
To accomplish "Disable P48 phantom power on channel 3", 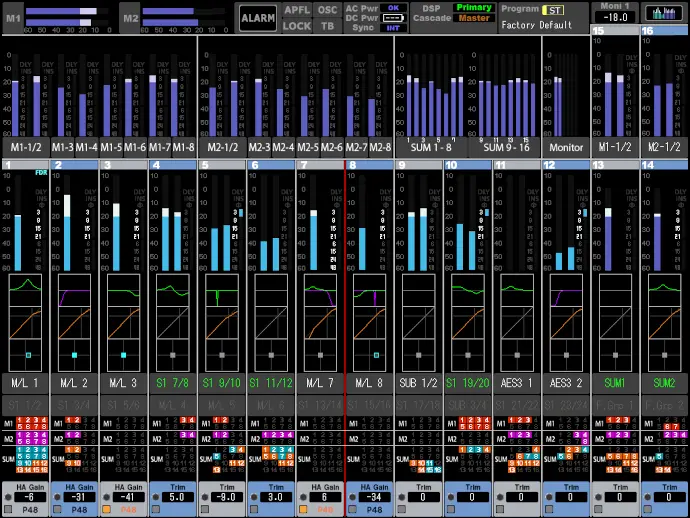I will pyautogui.click(x=106, y=510).
